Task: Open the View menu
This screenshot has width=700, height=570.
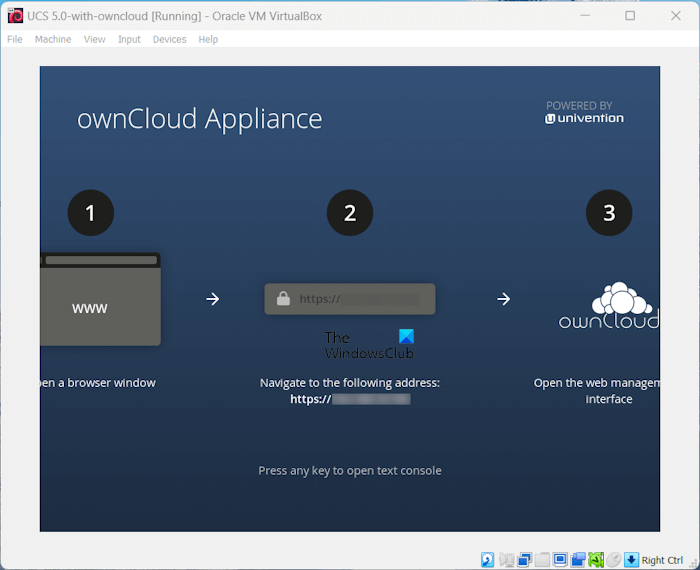Action: click(x=95, y=39)
